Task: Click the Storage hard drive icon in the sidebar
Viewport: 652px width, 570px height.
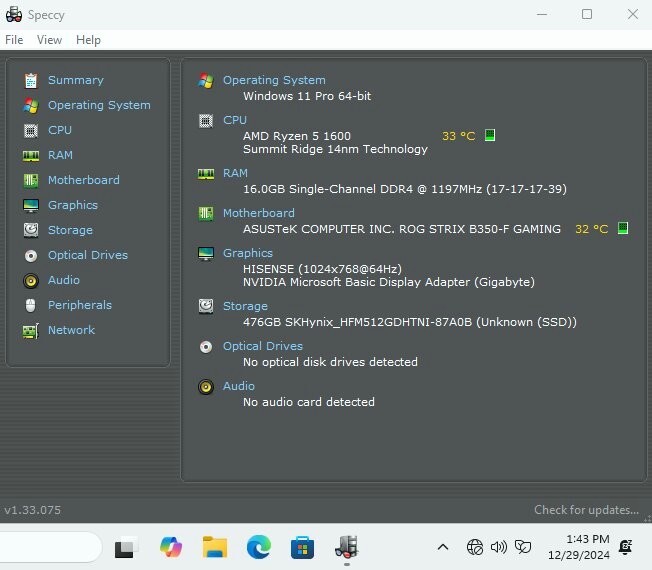Action: click(31, 230)
